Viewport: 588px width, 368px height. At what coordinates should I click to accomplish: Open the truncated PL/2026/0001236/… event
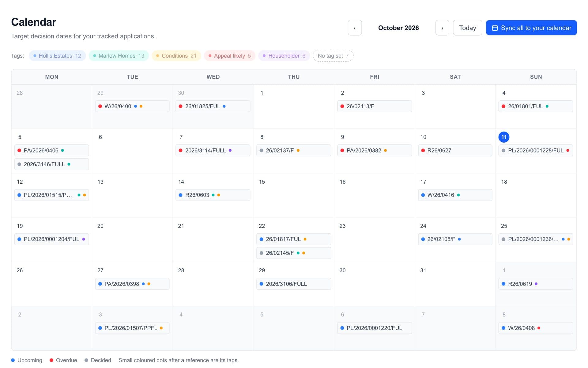(536, 239)
